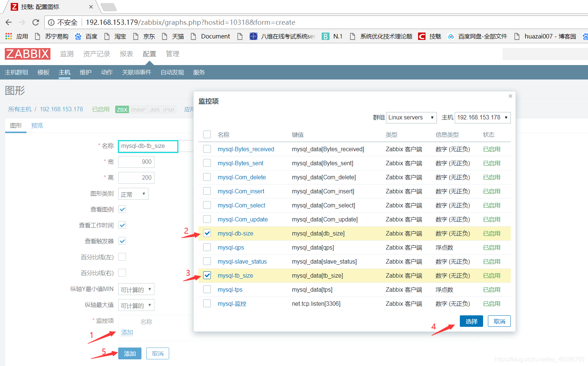Click 取消 button in 监控项 popup

point(499,321)
